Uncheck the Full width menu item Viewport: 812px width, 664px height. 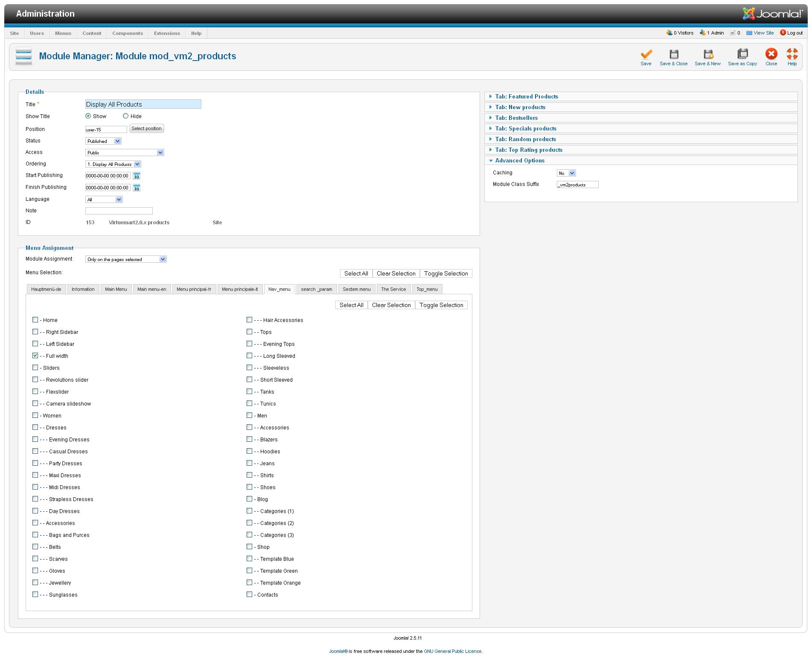pos(35,356)
